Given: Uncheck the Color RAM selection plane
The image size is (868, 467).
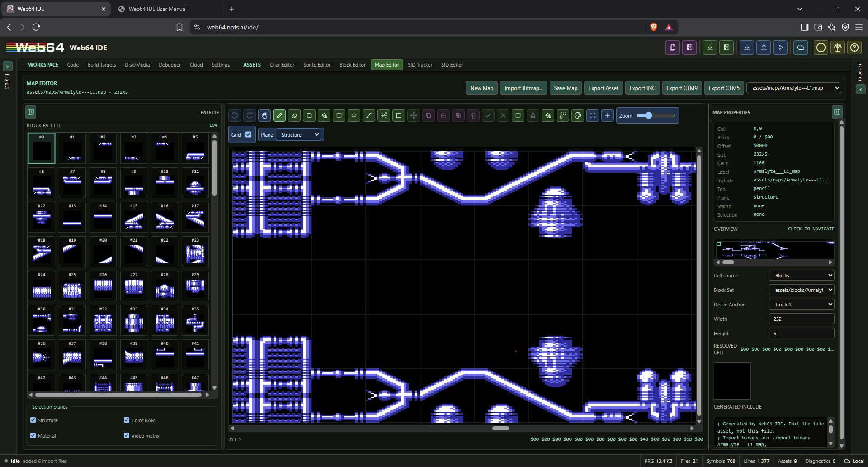Looking at the screenshot, I should [x=127, y=420].
